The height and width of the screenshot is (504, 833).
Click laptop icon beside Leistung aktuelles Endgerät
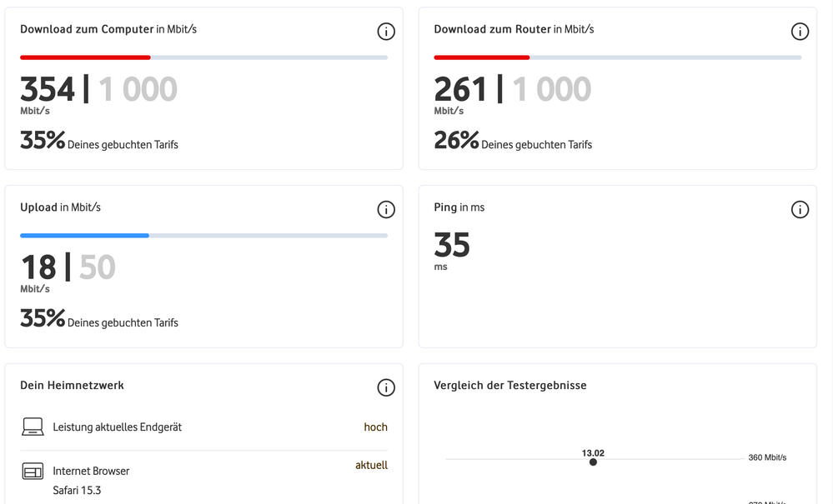33,427
